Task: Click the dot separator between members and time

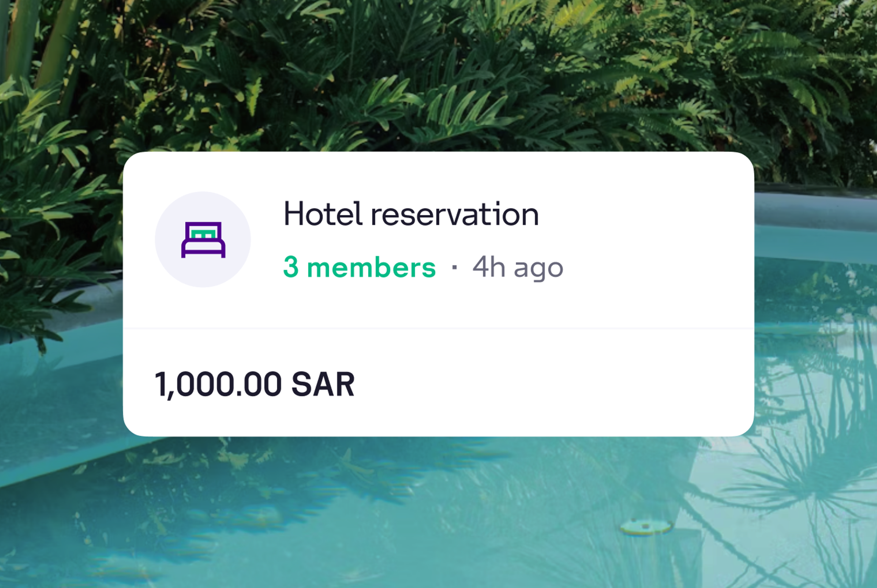Action: [455, 267]
